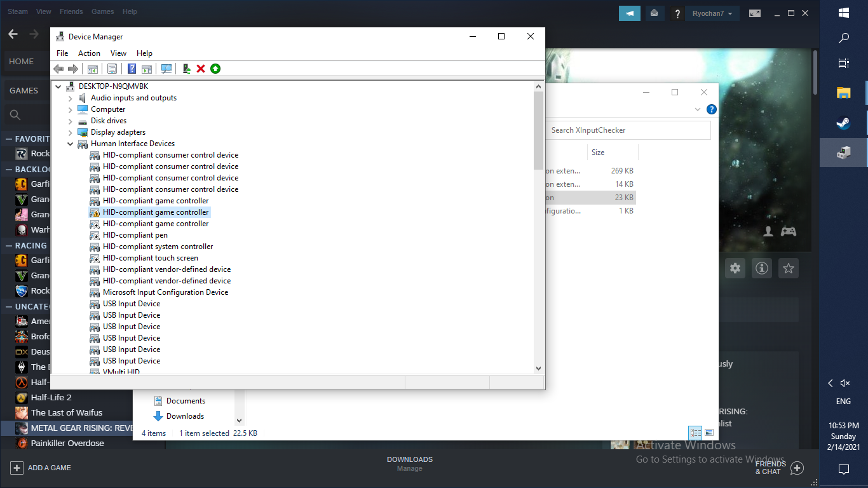Viewport: 868px width, 488px height.
Task: Show the console tree pane icon
Action: point(93,69)
